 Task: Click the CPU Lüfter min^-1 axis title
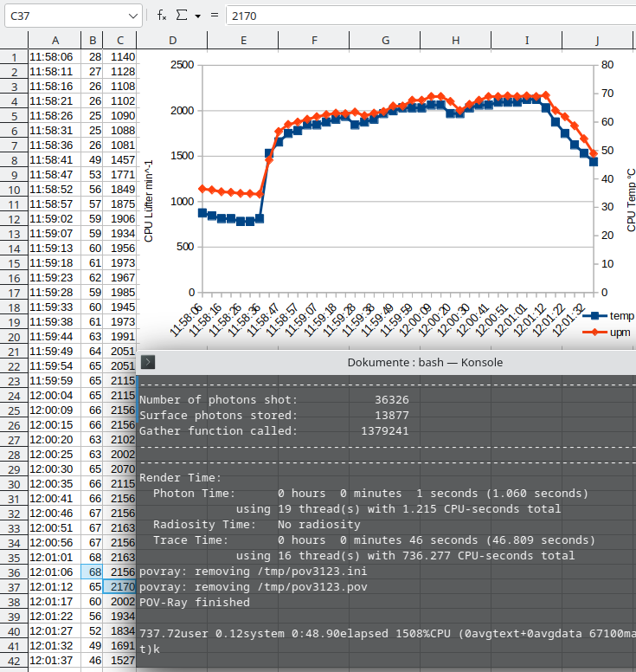coord(149,201)
